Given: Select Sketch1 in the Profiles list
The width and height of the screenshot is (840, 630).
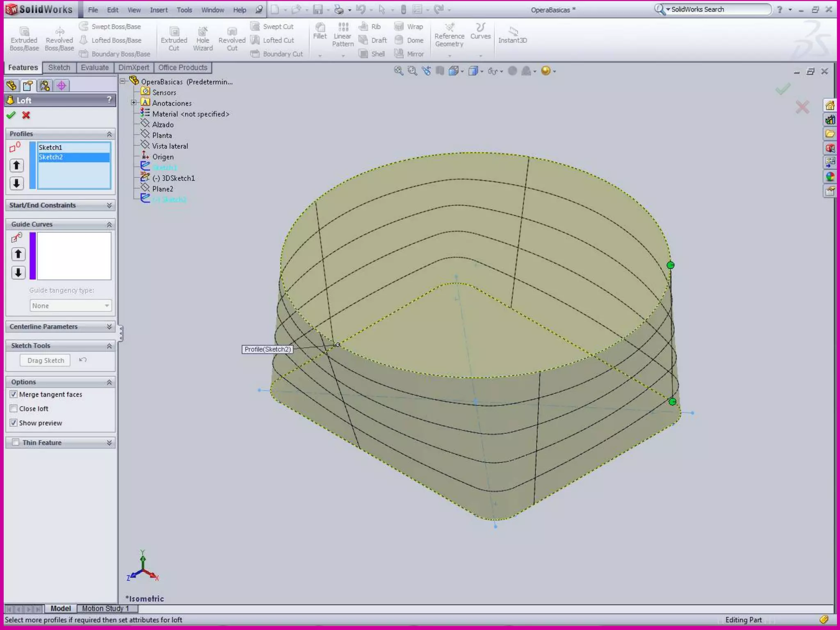Looking at the screenshot, I should click(50, 147).
